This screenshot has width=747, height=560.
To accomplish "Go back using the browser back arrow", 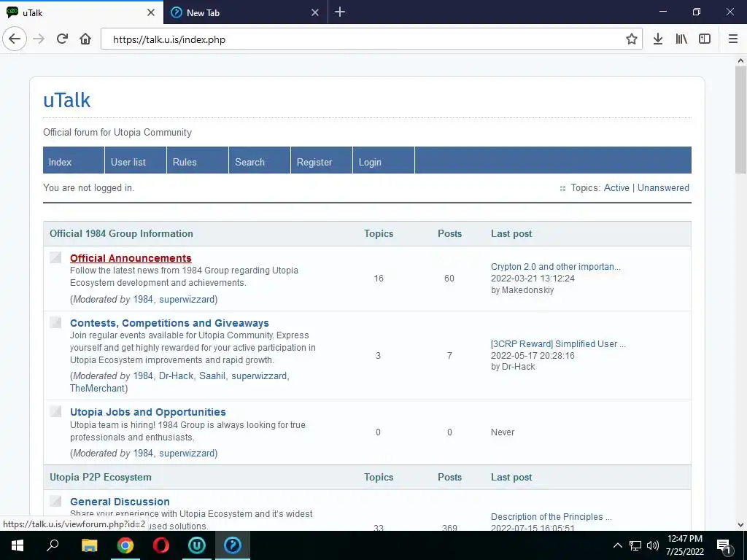I will tap(15, 39).
